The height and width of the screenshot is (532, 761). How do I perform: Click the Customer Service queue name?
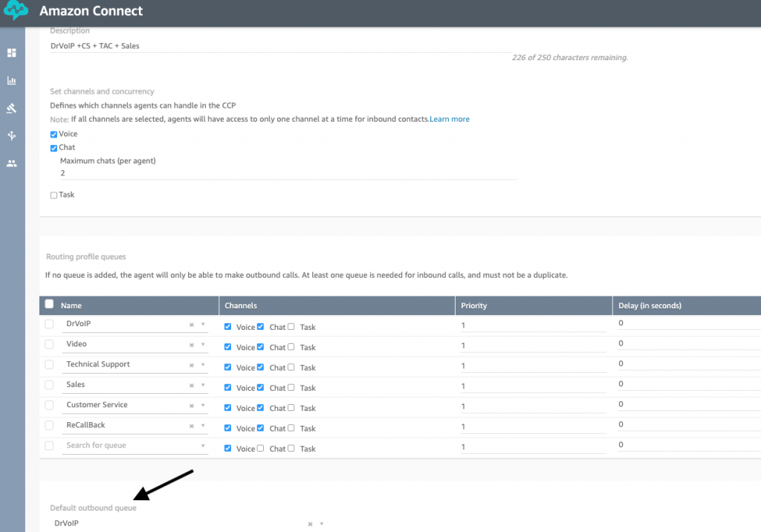(x=97, y=405)
